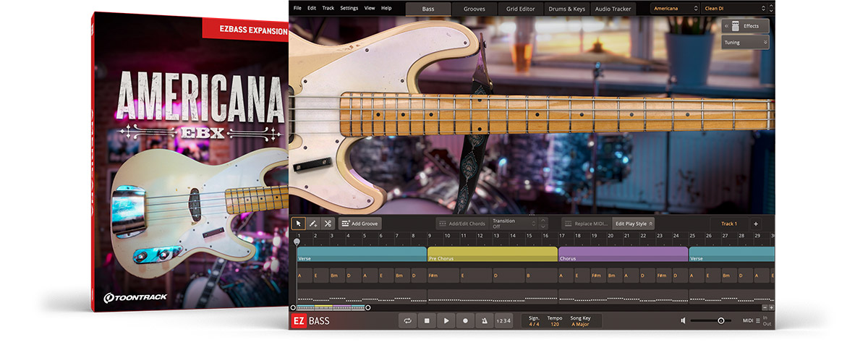
Task: Switch to the Audio Tracker tab
Action: pyautogui.click(x=613, y=9)
